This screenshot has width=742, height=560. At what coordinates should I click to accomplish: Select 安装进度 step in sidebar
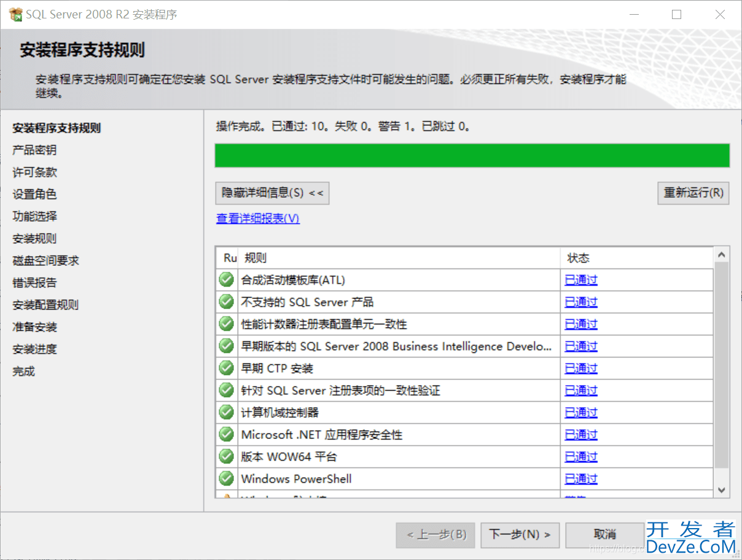tap(34, 349)
